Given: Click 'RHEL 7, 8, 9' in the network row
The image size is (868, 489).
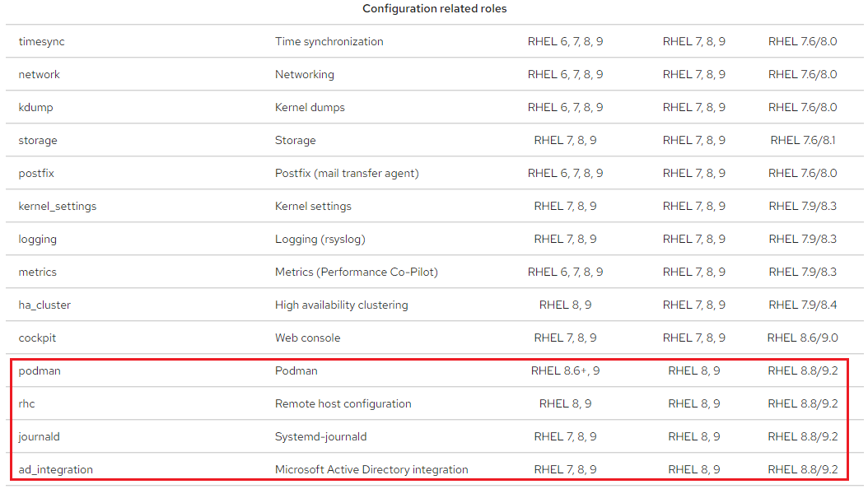Looking at the screenshot, I should tap(693, 74).
